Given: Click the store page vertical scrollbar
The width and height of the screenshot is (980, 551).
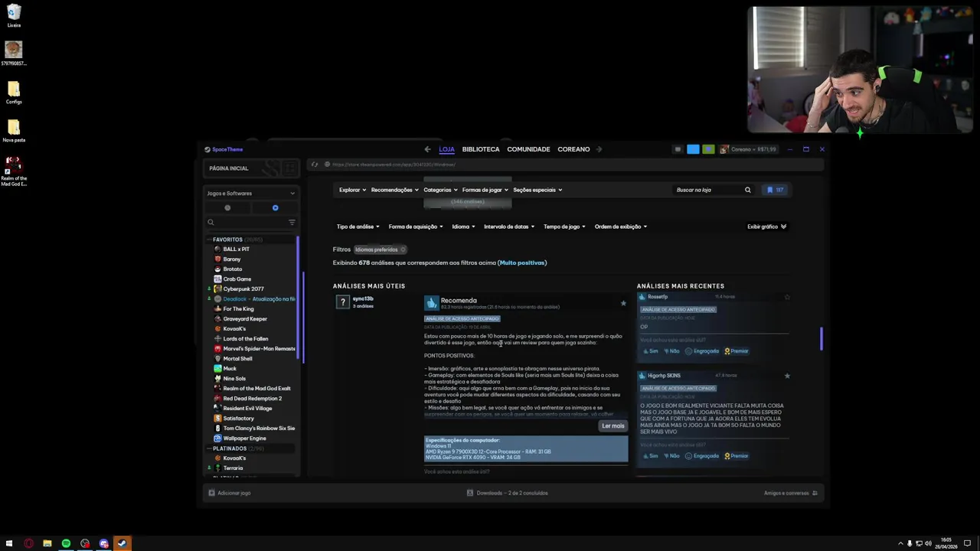Looking at the screenshot, I should click(x=822, y=339).
